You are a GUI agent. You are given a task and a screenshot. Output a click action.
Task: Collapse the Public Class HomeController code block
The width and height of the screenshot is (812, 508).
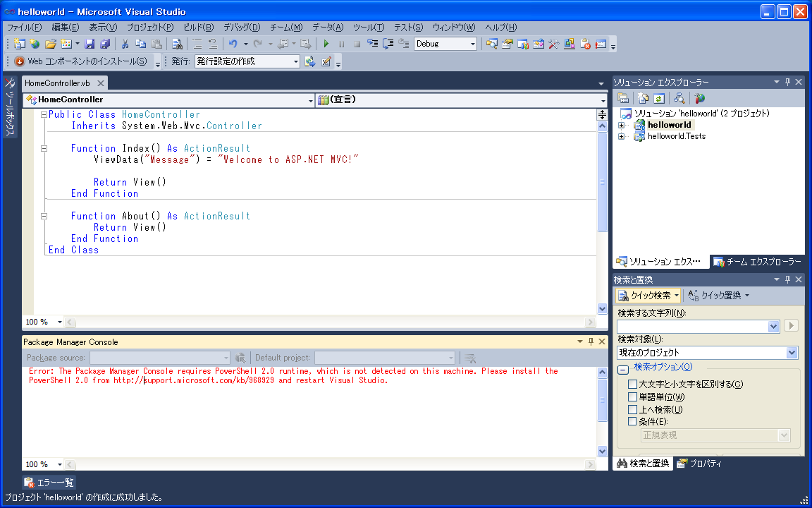(44, 114)
